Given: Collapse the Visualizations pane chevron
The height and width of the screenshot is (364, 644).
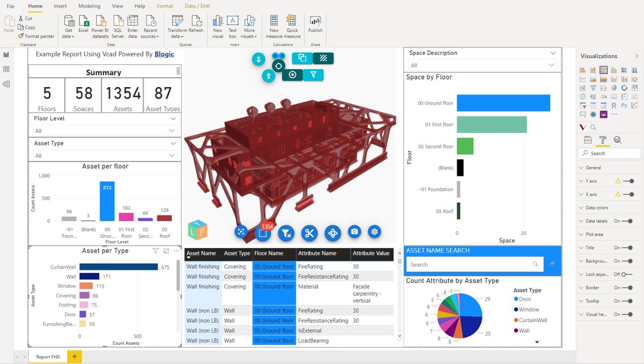Looking at the screenshot, I should (x=636, y=56).
